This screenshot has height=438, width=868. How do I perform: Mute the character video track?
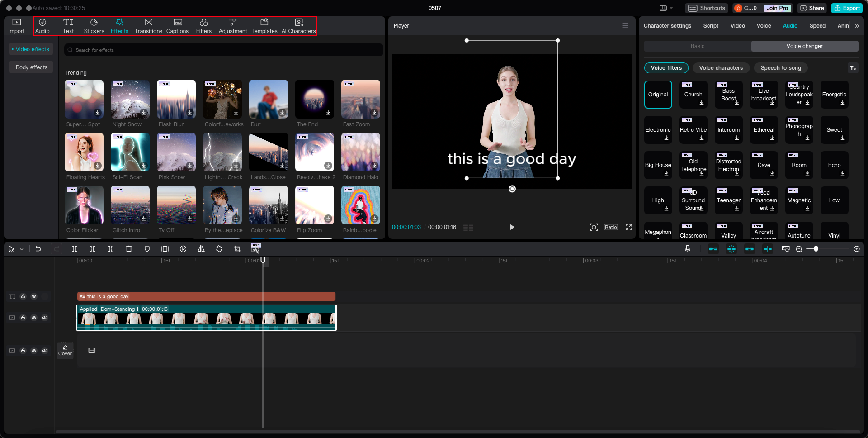tap(45, 318)
